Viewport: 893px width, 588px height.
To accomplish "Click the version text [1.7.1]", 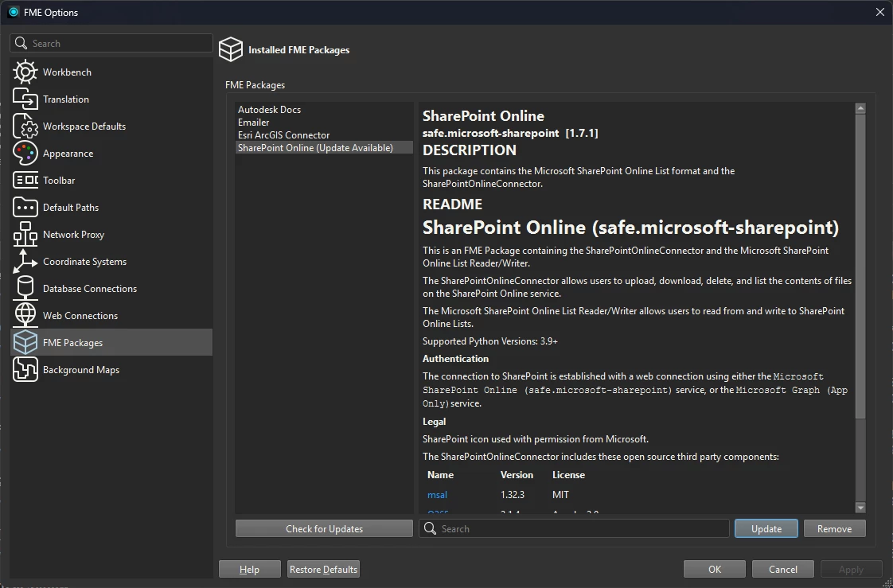I will click(582, 133).
